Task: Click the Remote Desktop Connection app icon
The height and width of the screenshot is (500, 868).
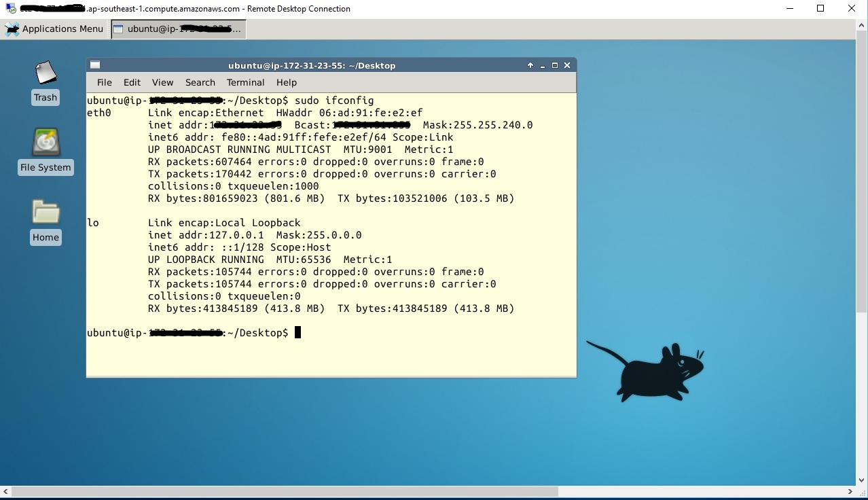Action: coord(10,8)
